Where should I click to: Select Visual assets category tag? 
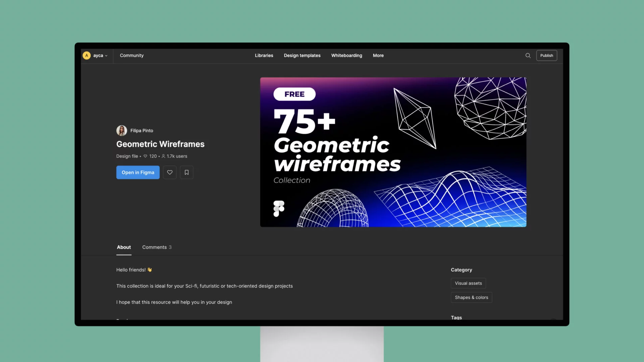[x=468, y=283]
